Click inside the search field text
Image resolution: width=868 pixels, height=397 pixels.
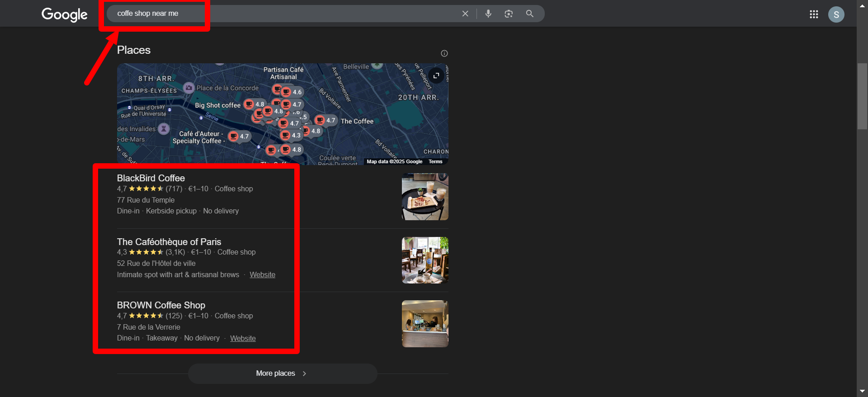[x=148, y=14]
